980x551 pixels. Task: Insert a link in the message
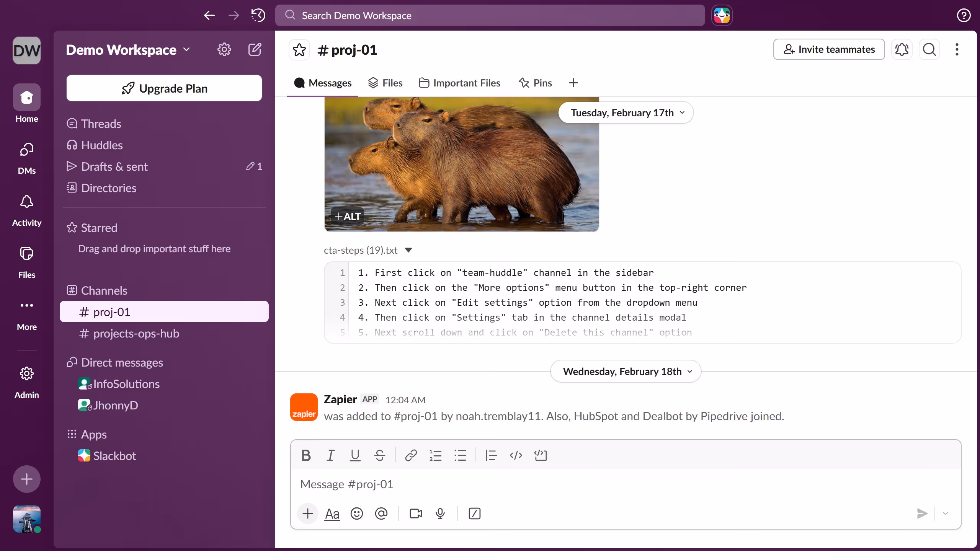[x=411, y=455]
